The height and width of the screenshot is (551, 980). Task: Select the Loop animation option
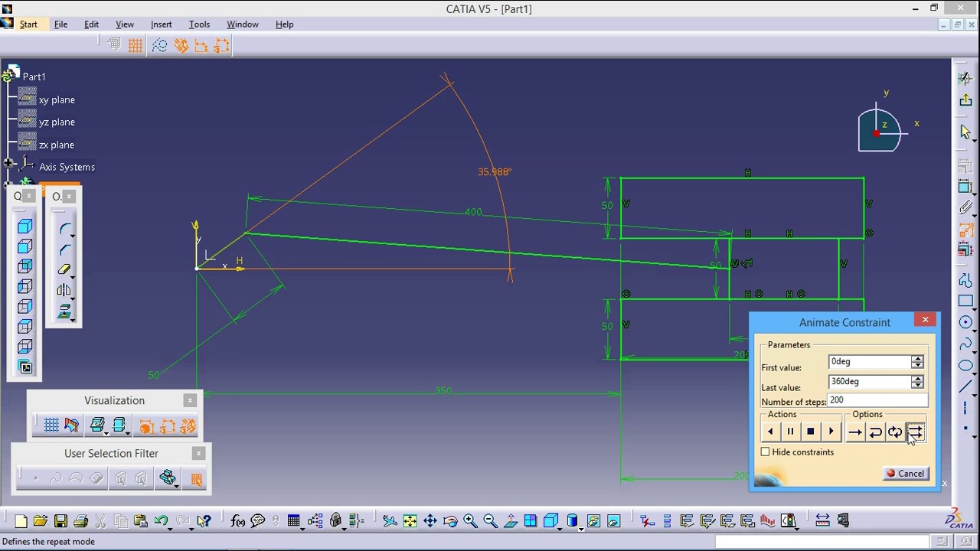click(895, 432)
